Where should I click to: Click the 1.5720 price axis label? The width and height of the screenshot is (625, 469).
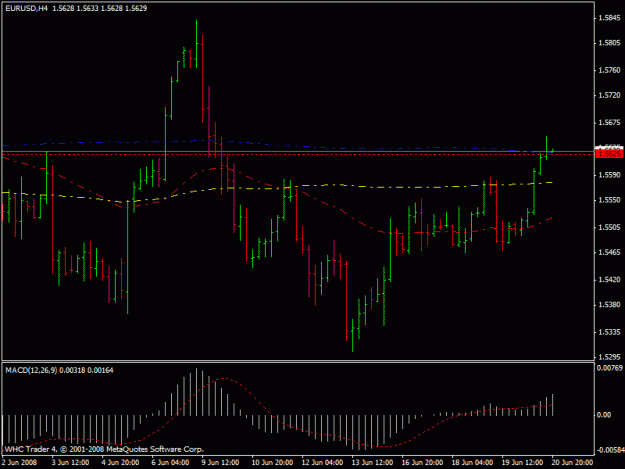click(x=609, y=95)
